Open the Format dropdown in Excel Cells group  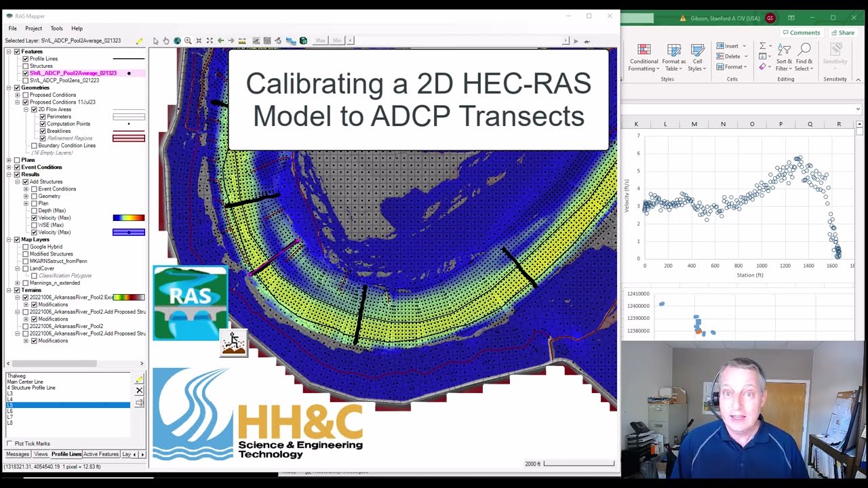(x=731, y=66)
